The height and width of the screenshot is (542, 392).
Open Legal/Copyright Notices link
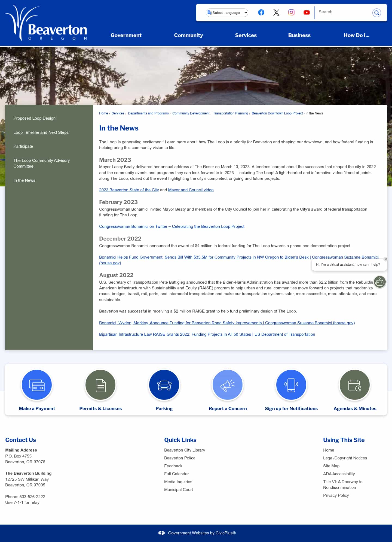[x=345, y=458]
